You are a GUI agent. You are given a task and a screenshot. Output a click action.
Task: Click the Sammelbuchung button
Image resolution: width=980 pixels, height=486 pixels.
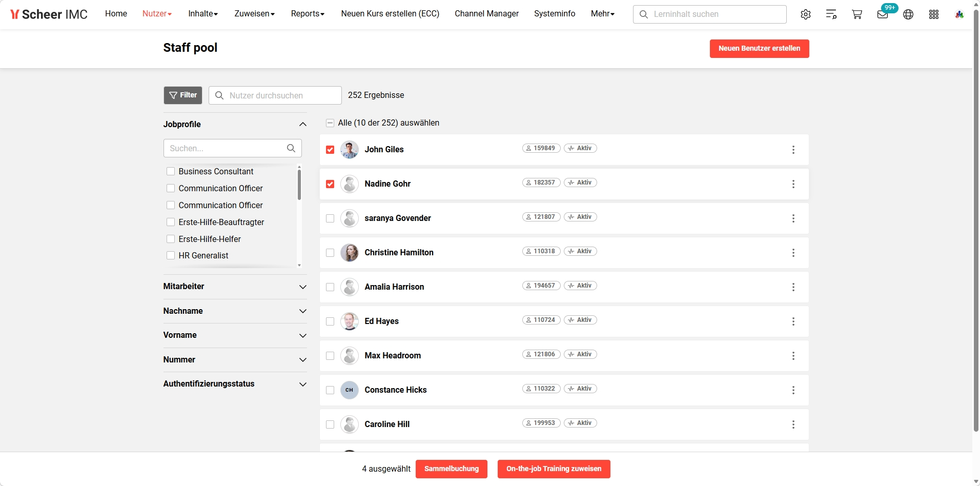452,469
